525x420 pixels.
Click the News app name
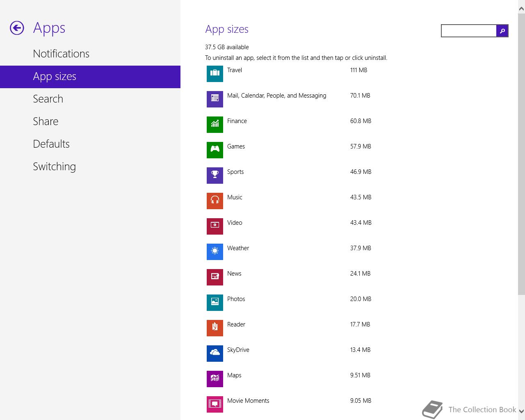[234, 274]
